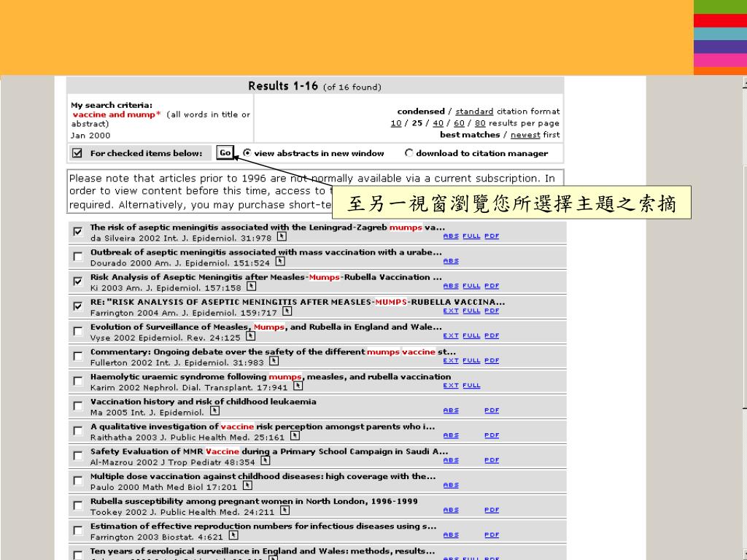This screenshot has width=747, height=560.
Task: Check the Paulo 2000 Multiple dose checkbox
Action: coord(77,481)
